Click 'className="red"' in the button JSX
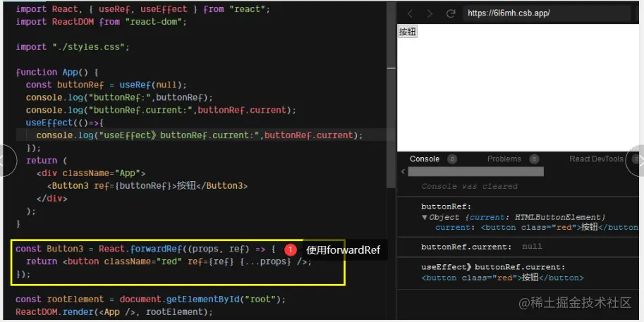The image size is (644, 322). pos(142,261)
